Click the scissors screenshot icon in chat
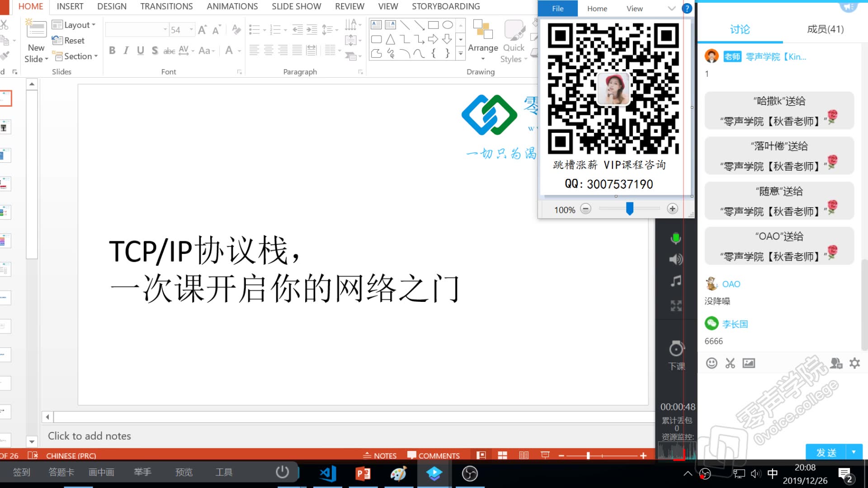Image resolution: width=868 pixels, height=488 pixels. tap(730, 363)
